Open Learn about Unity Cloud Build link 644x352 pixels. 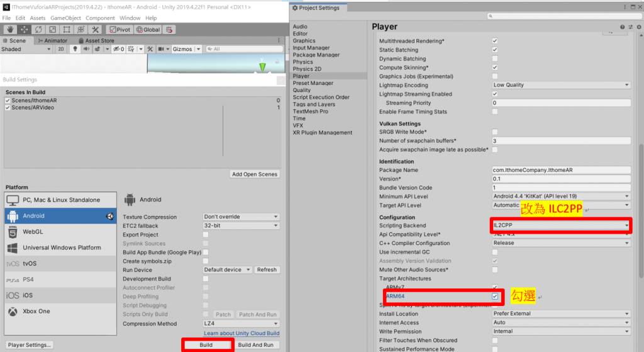click(x=241, y=333)
